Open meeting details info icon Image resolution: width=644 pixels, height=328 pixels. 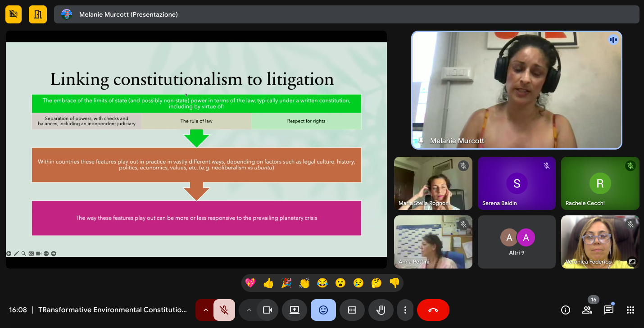click(x=566, y=310)
